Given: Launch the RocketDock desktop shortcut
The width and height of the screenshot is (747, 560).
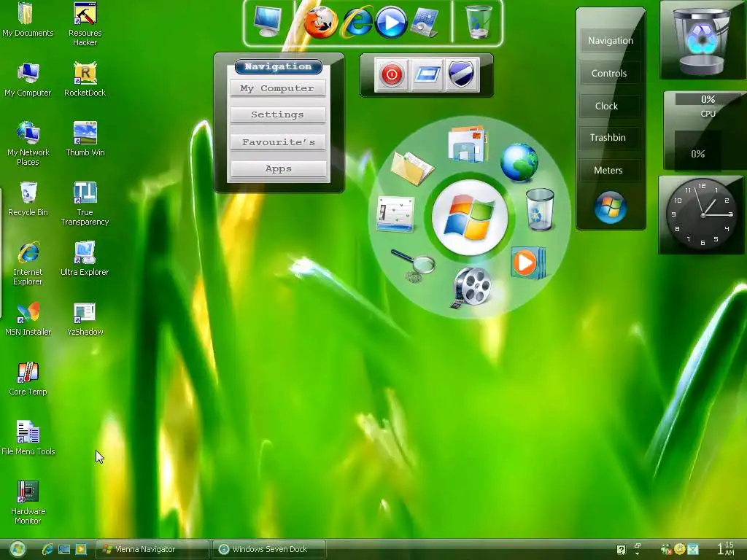Looking at the screenshot, I should coord(85,79).
